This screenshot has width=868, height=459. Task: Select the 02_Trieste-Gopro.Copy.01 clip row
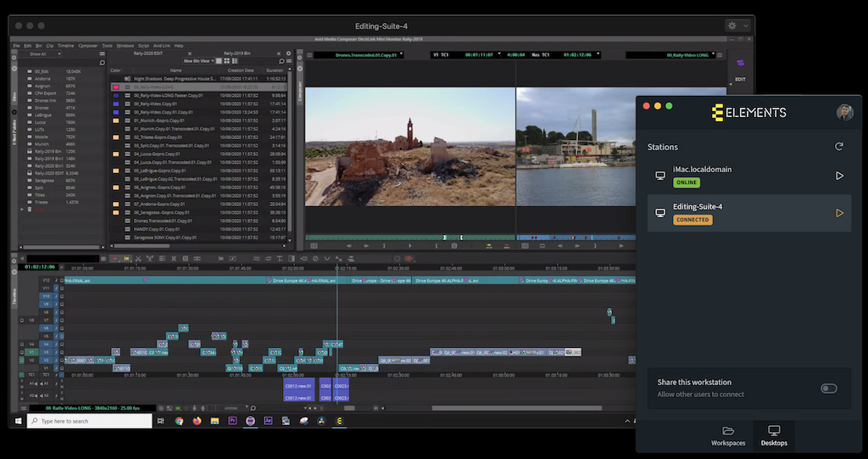(199, 137)
